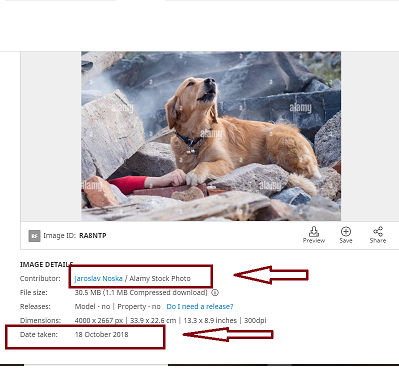
Task: Click the RF license badge icon
Action: pos(34,236)
